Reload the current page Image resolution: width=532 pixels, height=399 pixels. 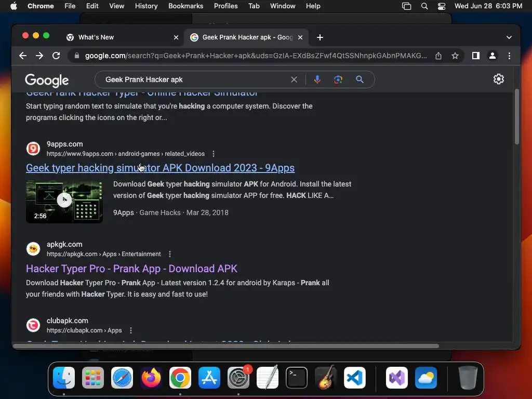pos(56,56)
